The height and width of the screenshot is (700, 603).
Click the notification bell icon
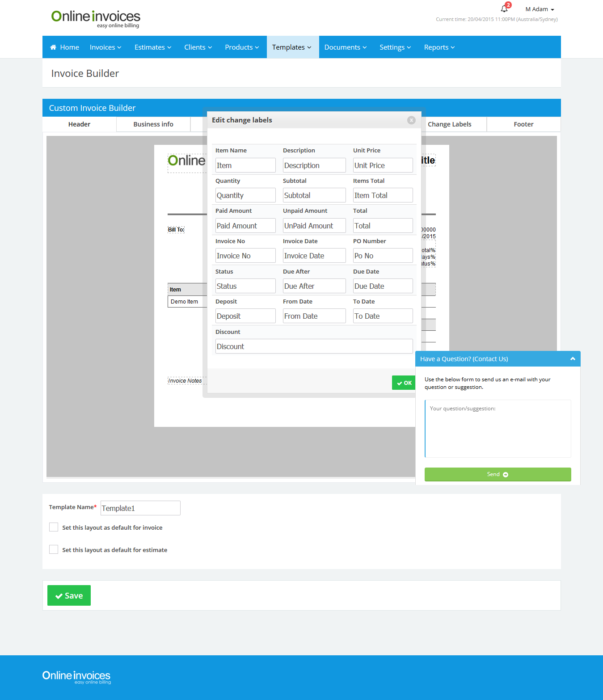(504, 8)
